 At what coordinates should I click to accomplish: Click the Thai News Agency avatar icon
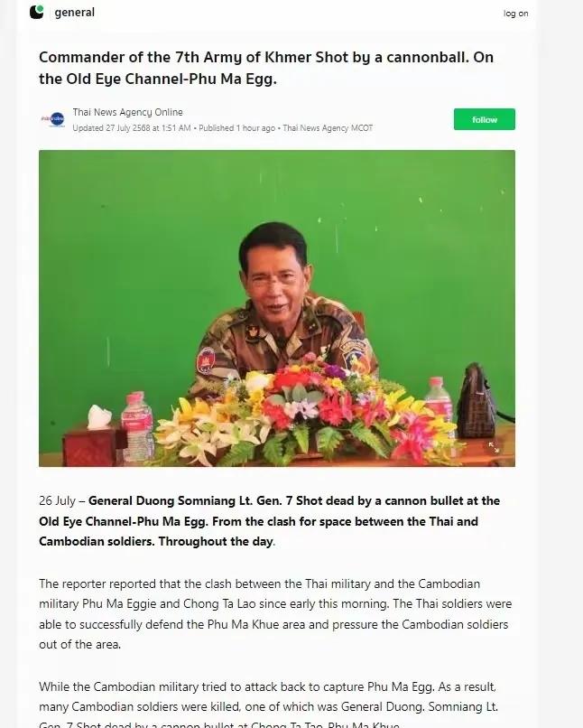coord(53,120)
